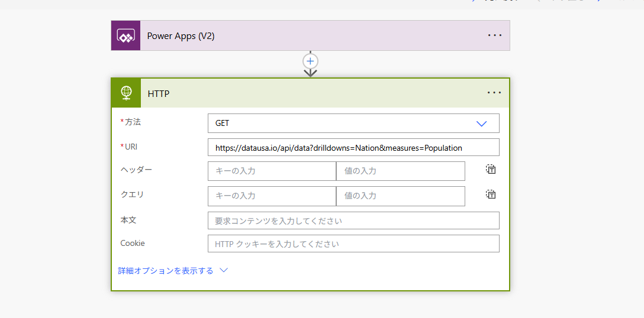Expand 詳細オプションを表示する chevron

(x=223, y=271)
